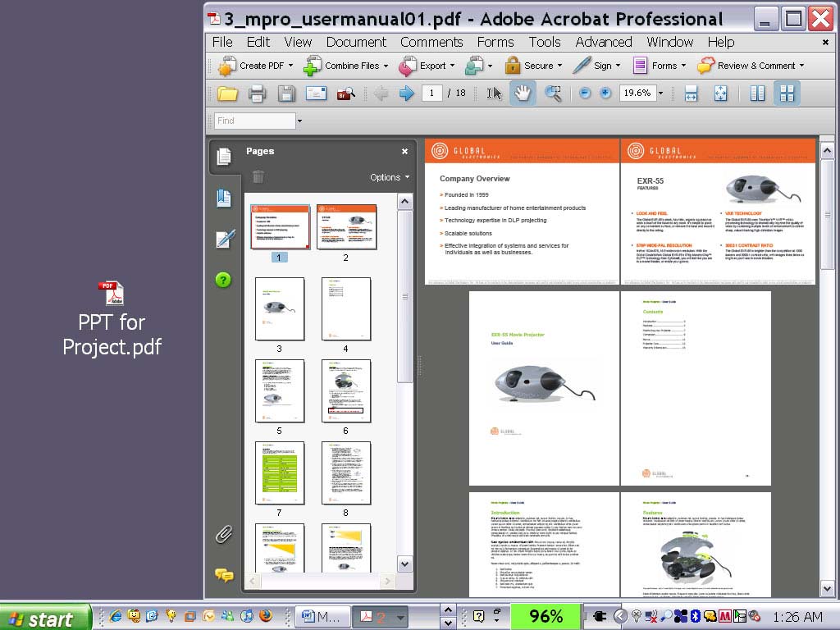
Task: Toggle two-up continuous page view
Action: 787,94
